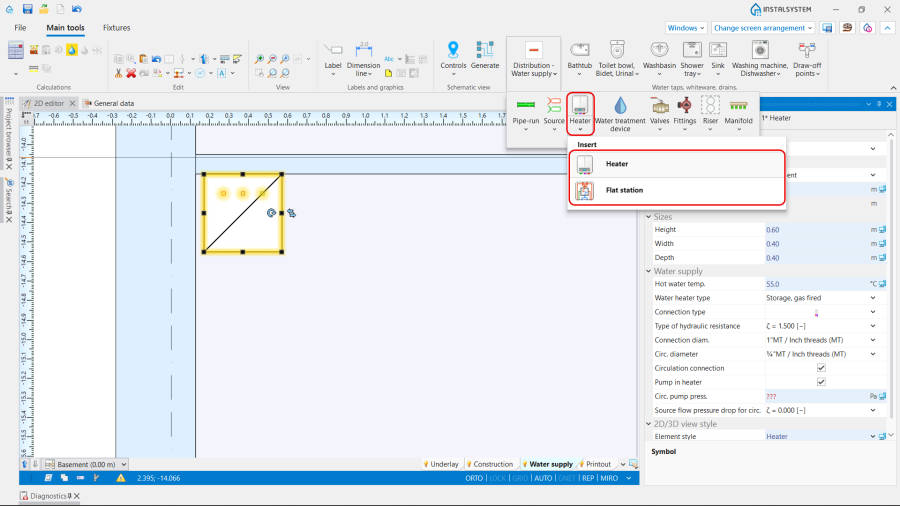Expand the Basement (0.00 m) level dropdown

pyautogui.click(x=123, y=464)
